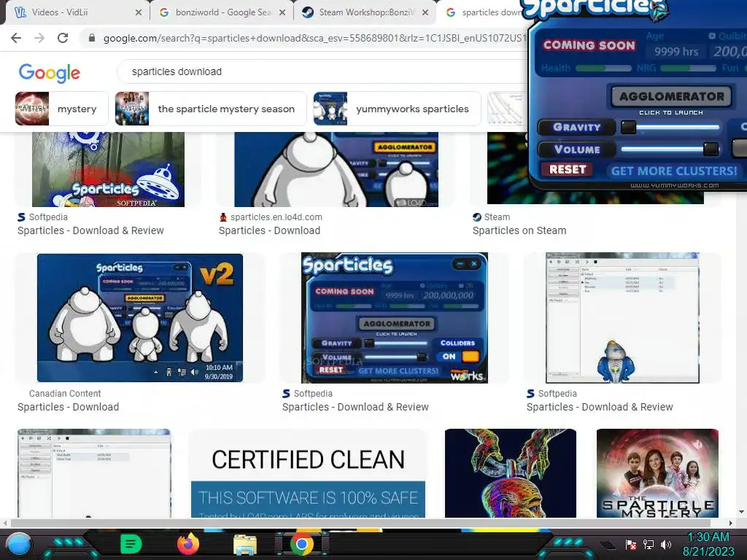Select the mystery suggestion chip
This screenshot has height=560, width=747.
tap(61, 109)
